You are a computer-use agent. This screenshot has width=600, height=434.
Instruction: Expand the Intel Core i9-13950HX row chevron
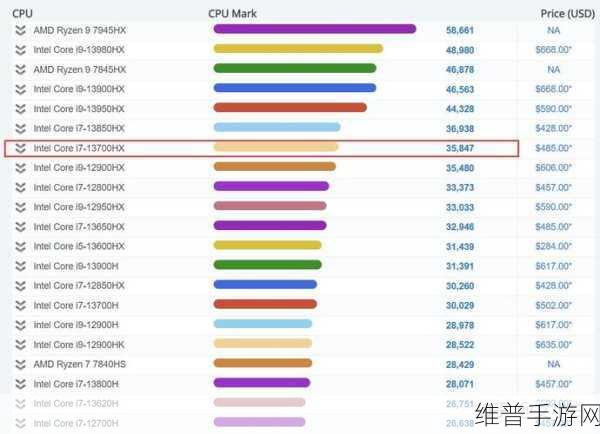coord(21,109)
